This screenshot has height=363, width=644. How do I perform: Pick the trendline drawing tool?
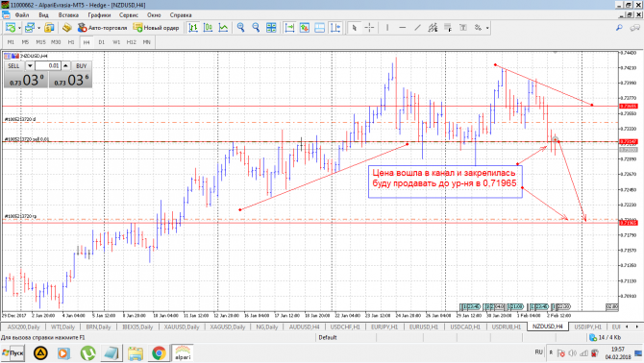[417, 28]
